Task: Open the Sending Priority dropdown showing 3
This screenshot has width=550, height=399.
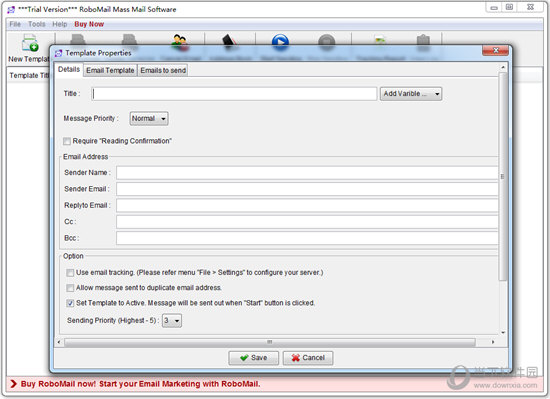Action: coord(172,320)
